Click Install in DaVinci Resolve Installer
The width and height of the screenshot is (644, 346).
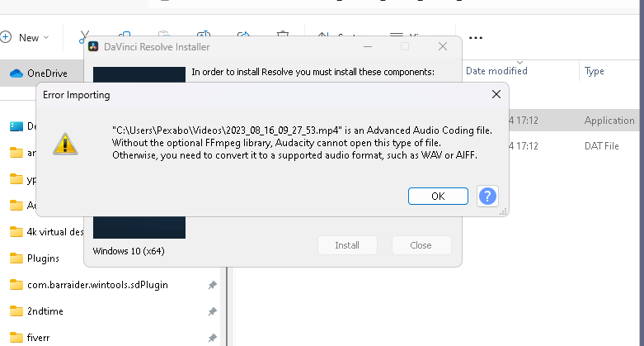point(347,245)
